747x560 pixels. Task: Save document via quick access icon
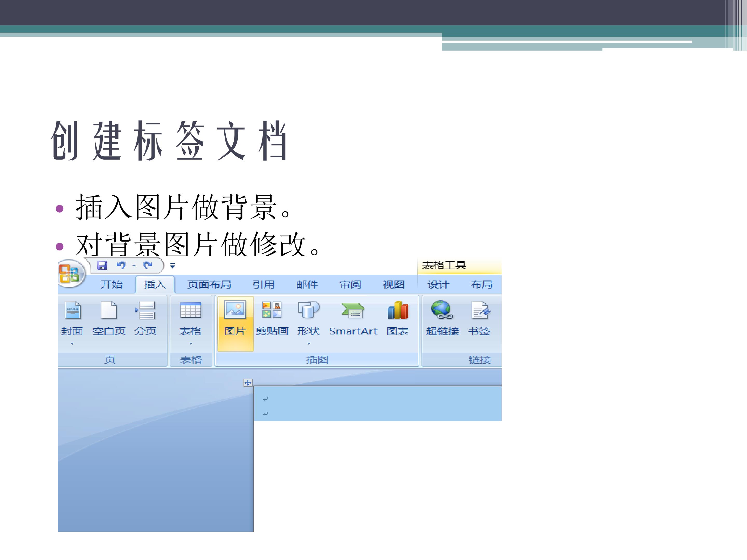pos(102,265)
